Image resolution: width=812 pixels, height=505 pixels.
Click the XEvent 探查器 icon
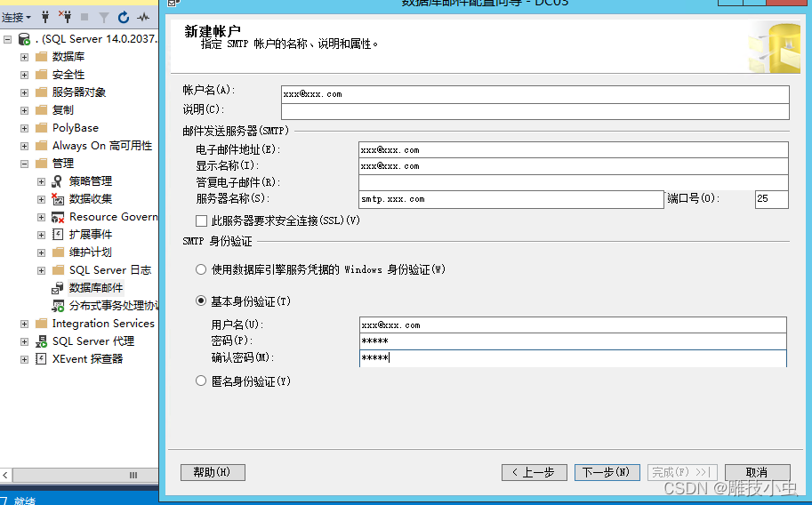(41, 359)
